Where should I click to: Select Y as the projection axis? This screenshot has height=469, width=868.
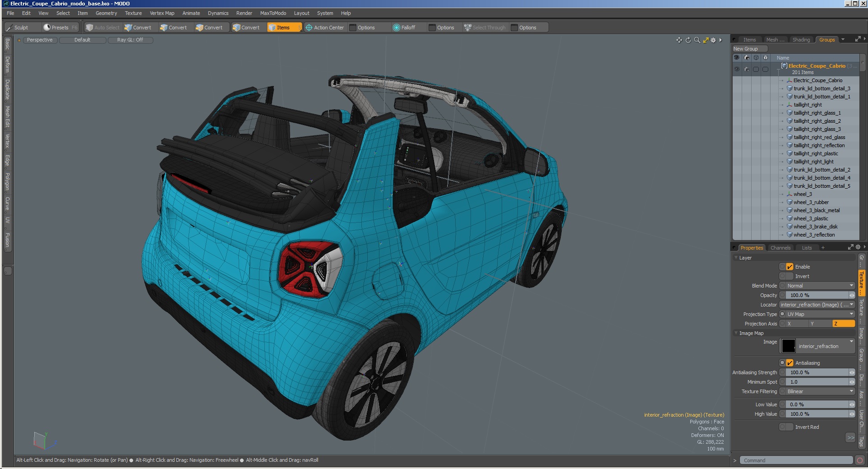(820, 324)
